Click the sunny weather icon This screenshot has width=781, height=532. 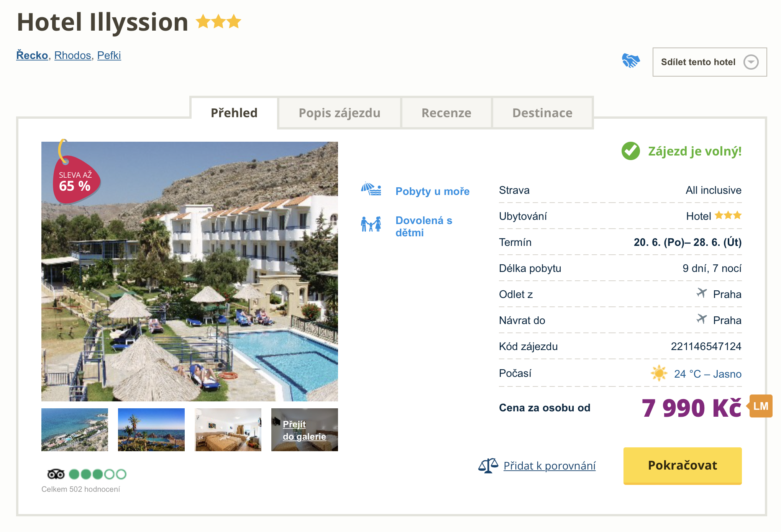[x=659, y=373]
